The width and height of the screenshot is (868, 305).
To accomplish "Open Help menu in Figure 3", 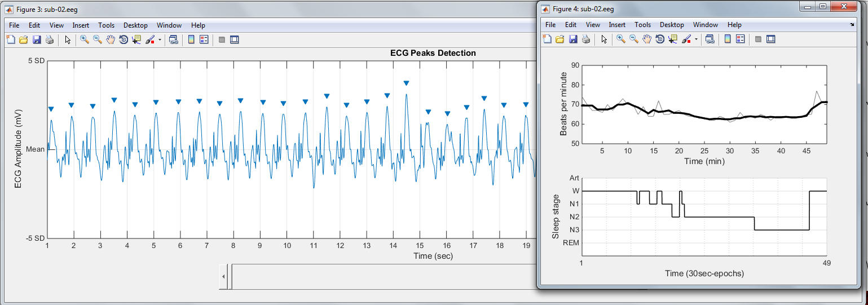I will click(198, 25).
